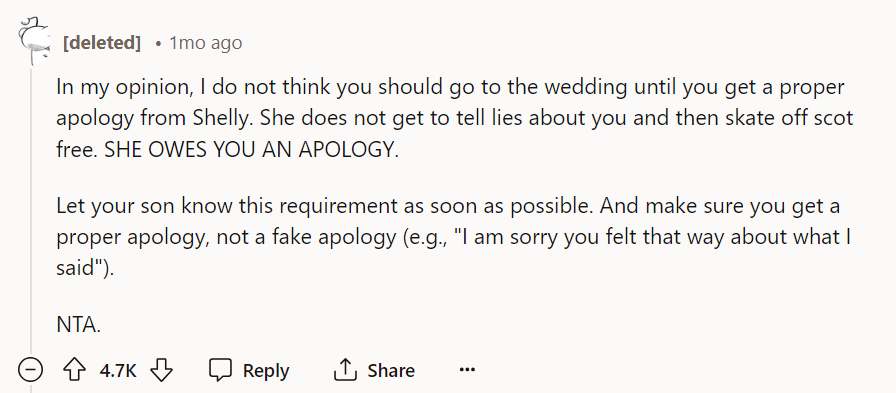This screenshot has width=896, height=393.
Task: Collapse the comment using the minus circle
Action: tap(30, 370)
